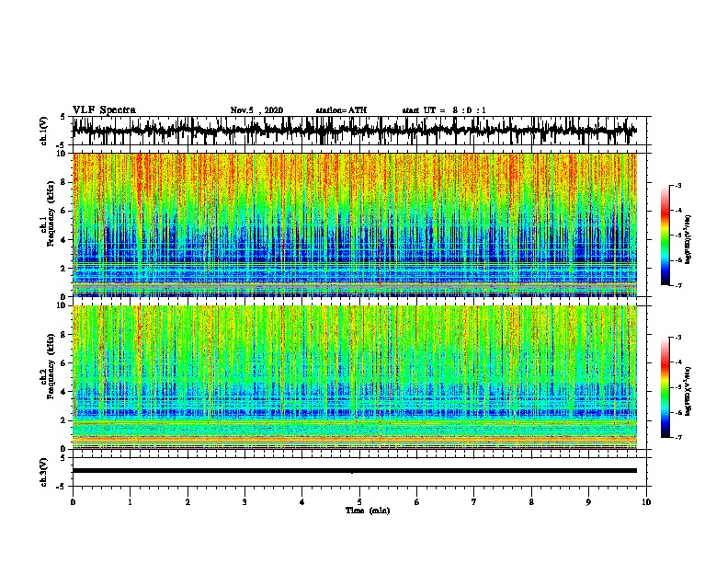Click the "station=ATH" header label
This screenshot has width=728, height=563.
(x=341, y=110)
